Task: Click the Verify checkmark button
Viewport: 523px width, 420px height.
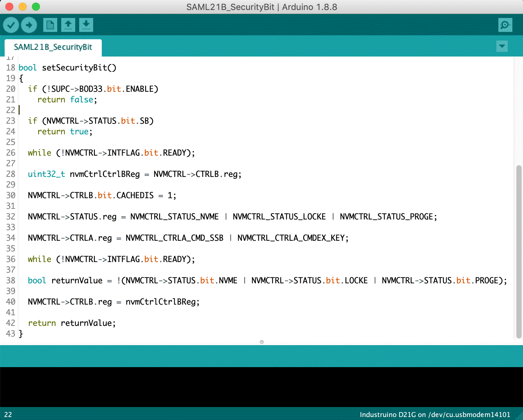Action: pyautogui.click(x=11, y=25)
